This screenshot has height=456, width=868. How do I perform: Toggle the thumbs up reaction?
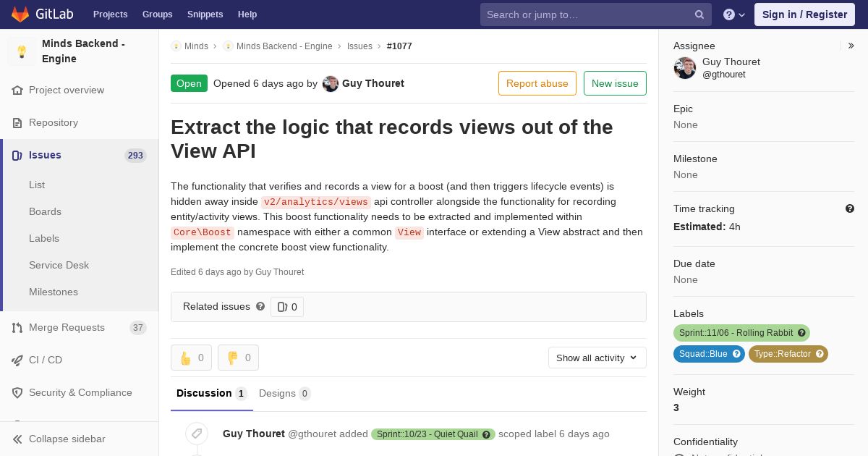coord(191,358)
